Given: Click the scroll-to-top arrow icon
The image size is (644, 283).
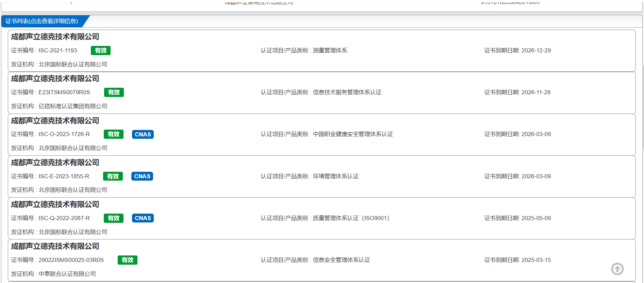Looking at the screenshot, I should [x=617, y=269].
